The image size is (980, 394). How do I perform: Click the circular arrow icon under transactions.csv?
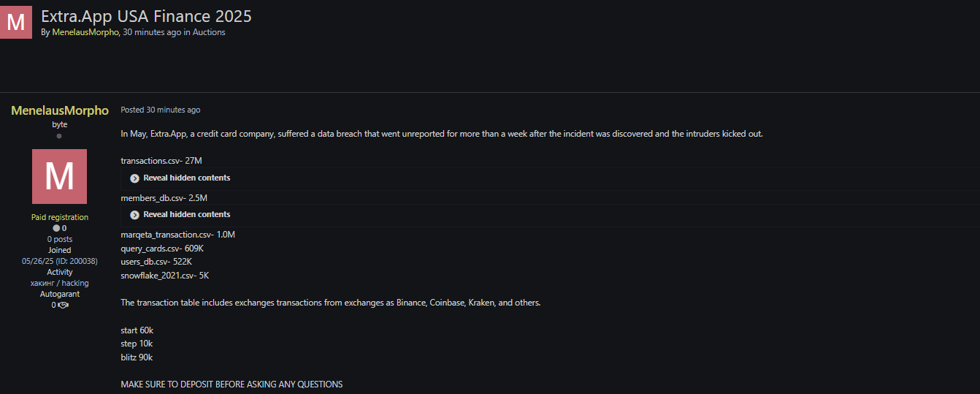pyautogui.click(x=135, y=178)
